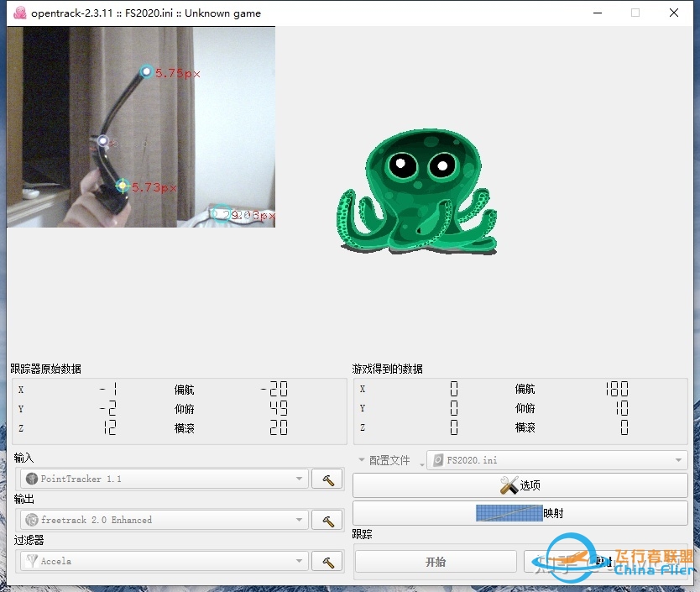Image resolution: width=700 pixels, height=592 pixels.
Task: Click the Accela funnel icon in filter selector
Action: point(32,561)
